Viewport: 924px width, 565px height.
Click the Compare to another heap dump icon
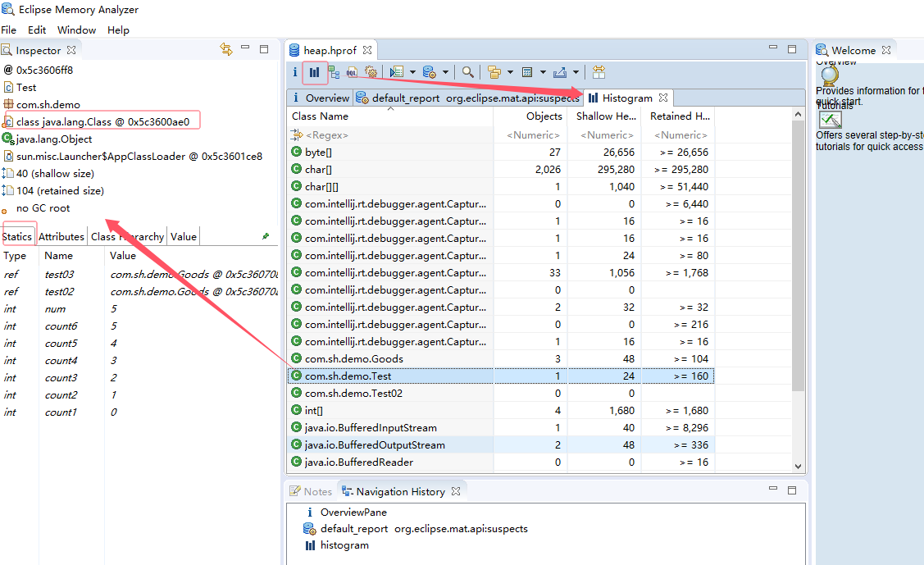tap(599, 72)
